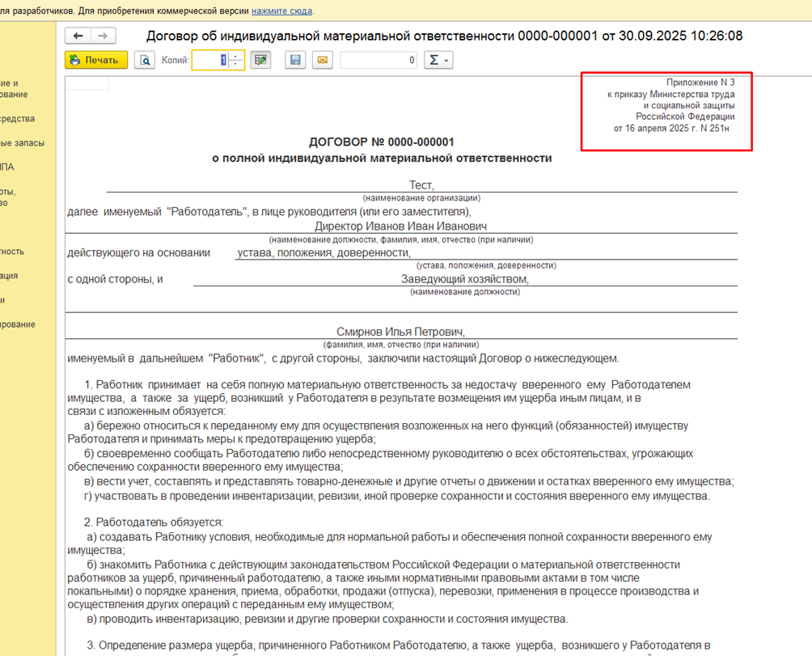Follow the 'нажмите сюда' link

(x=281, y=11)
